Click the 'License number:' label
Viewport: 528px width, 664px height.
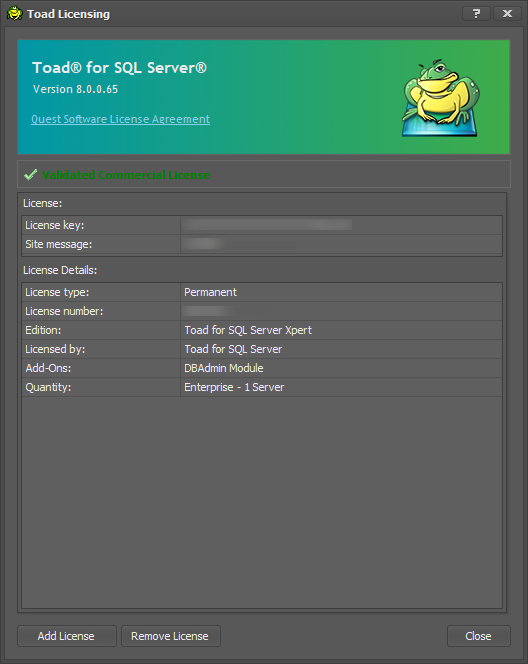(64, 311)
